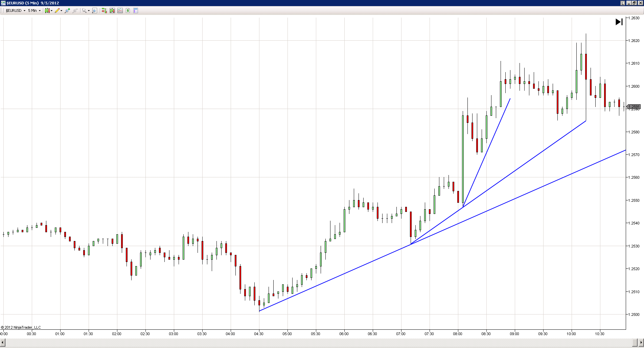Click the 1.2570 price axis label
The width and height of the screenshot is (644, 348).
tap(634, 155)
